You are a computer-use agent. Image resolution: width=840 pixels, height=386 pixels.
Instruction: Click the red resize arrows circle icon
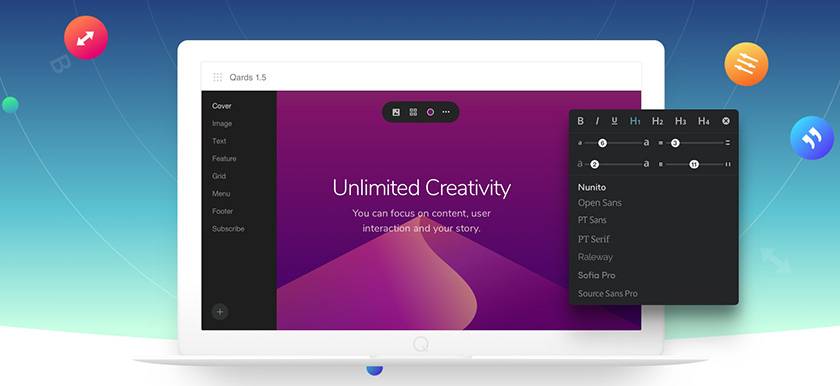[86, 37]
